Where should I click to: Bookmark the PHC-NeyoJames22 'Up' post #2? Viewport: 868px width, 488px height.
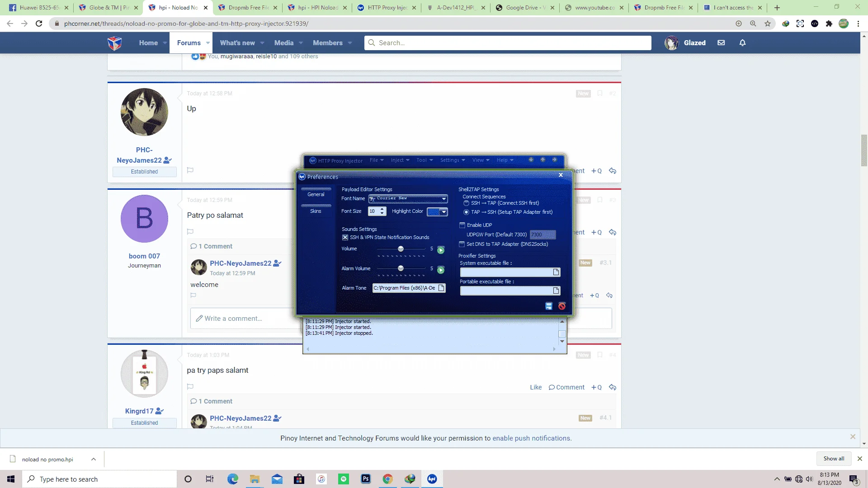(600, 93)
